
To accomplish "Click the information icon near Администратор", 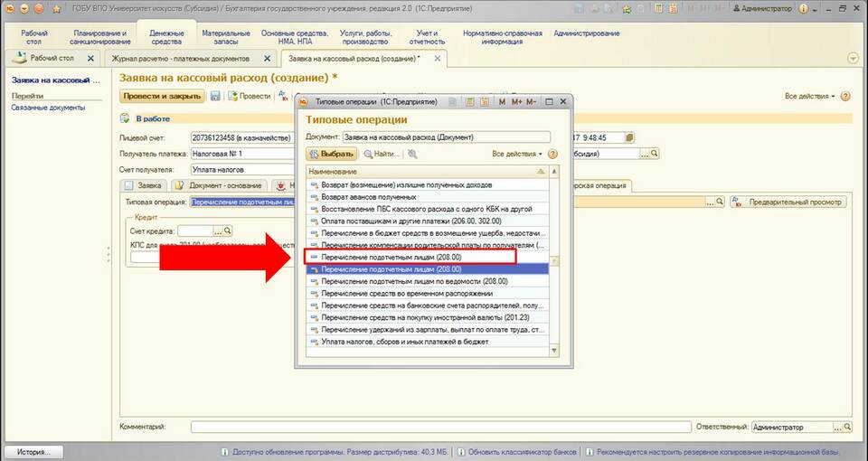I will coord(803,9).
